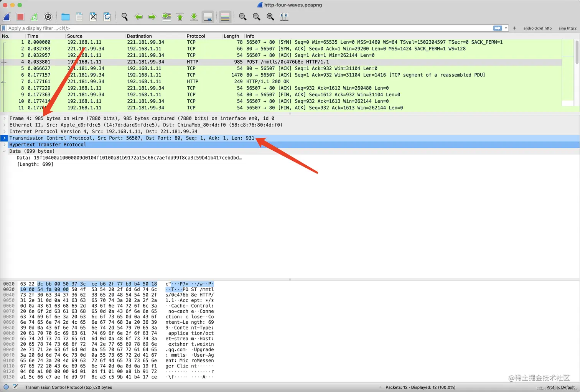Reset text to normal size
The height and width of the screenshot is (392, 580).
pyautogui.click(x=270, y=16)
